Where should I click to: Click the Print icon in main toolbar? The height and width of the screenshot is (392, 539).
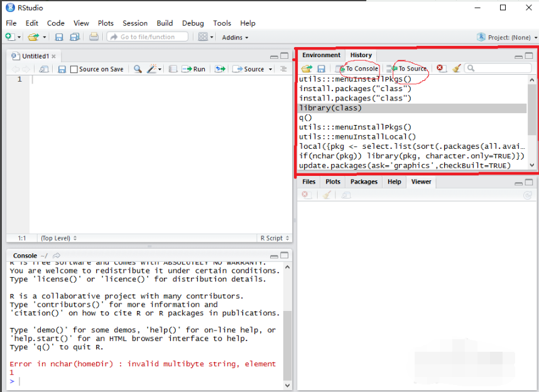[94, 37]
